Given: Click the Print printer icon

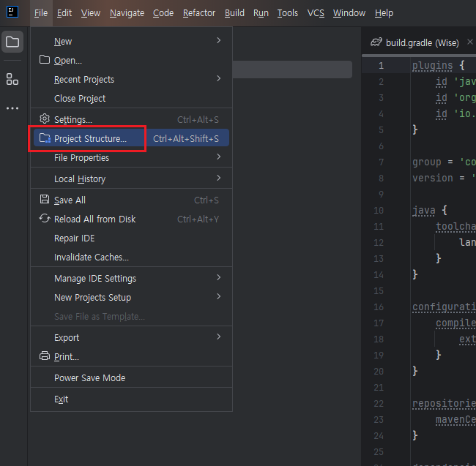Looking at the screenshot, I should point(45,356).
